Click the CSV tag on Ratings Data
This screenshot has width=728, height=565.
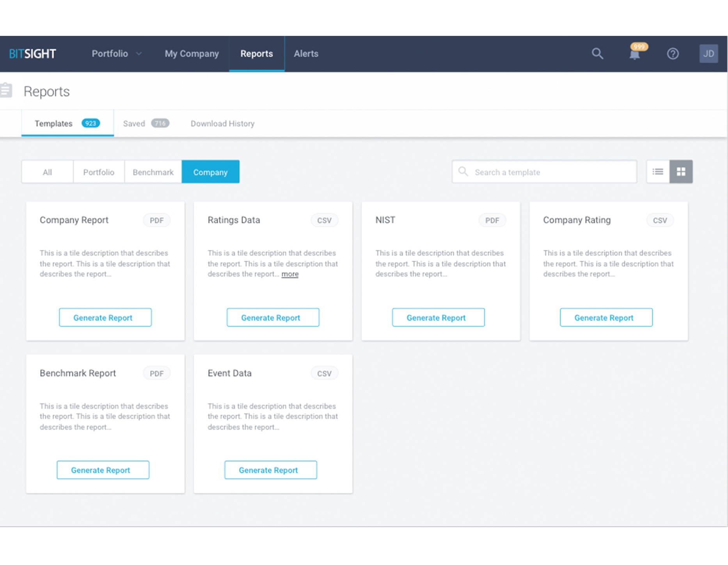[x=324, y=220]
